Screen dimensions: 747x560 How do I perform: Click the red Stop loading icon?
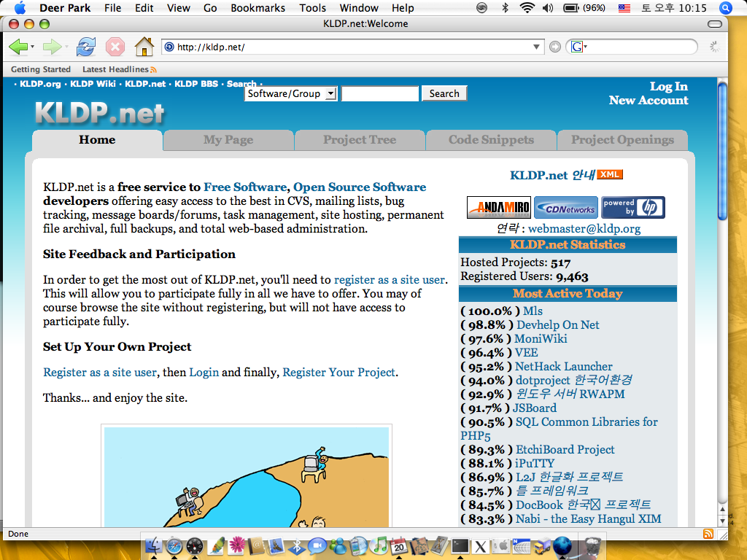(115, 47)
